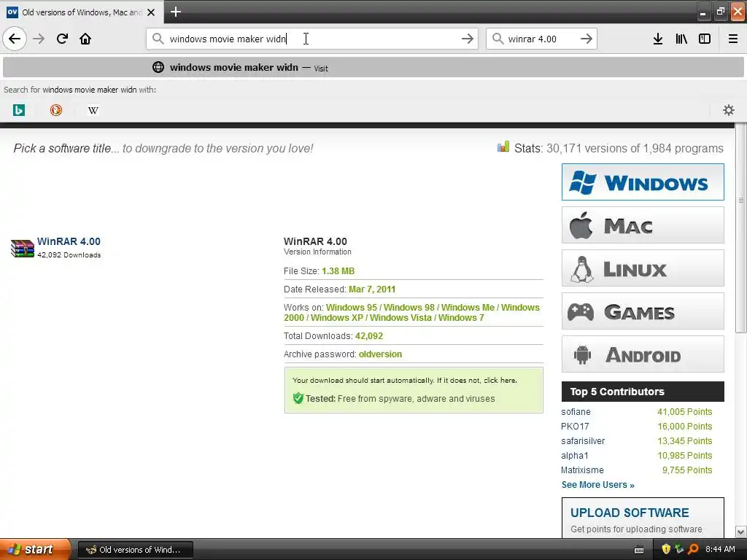This screenshot has width=747, height=560.
Task: Open contributor Matrixisme profile
Action: click(x=582, y=470)
